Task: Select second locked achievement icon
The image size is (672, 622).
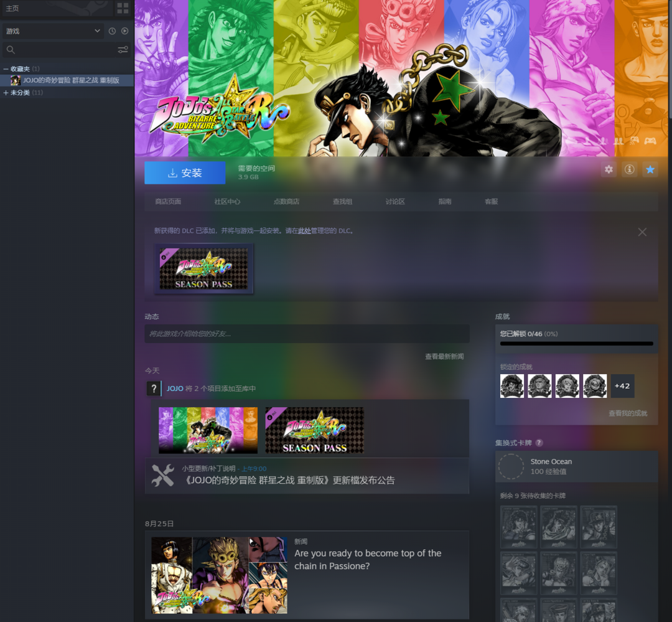Action: tap(539, 385)
